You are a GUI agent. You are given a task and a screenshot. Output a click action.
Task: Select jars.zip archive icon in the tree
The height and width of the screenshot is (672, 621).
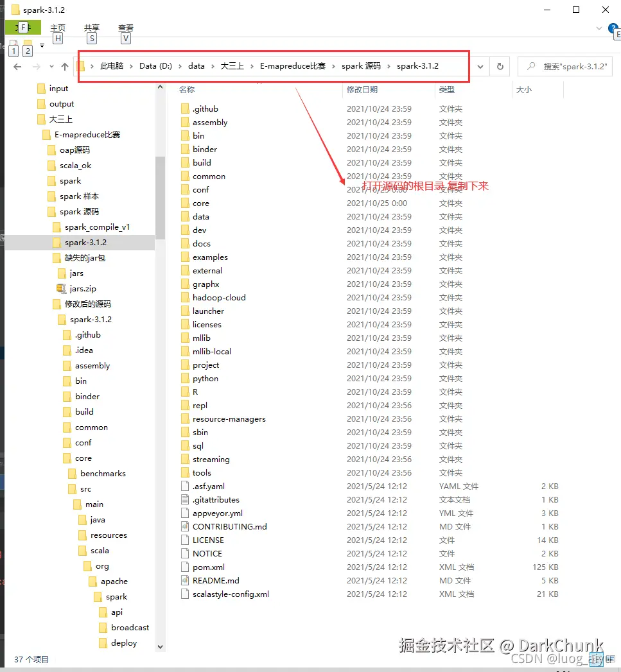pyautogui.click(x=61, y=288)
